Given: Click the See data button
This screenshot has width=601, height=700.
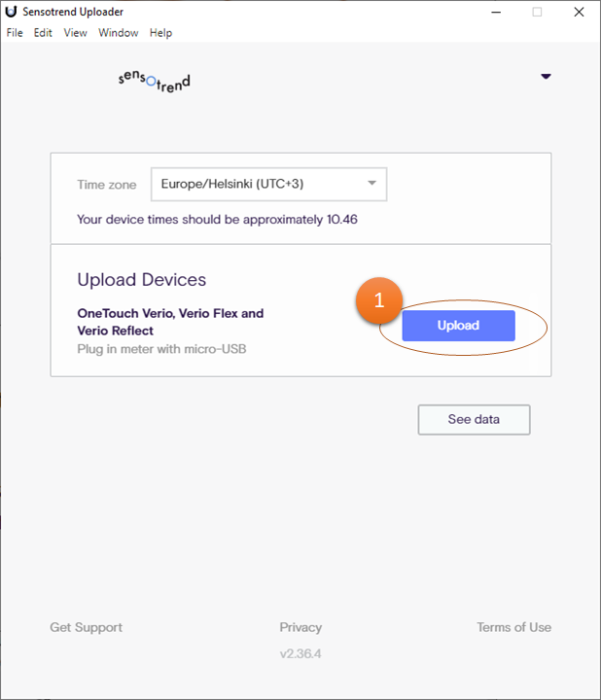Looking at the screenshot, I should pyautogui.click(x=474, y=420).
